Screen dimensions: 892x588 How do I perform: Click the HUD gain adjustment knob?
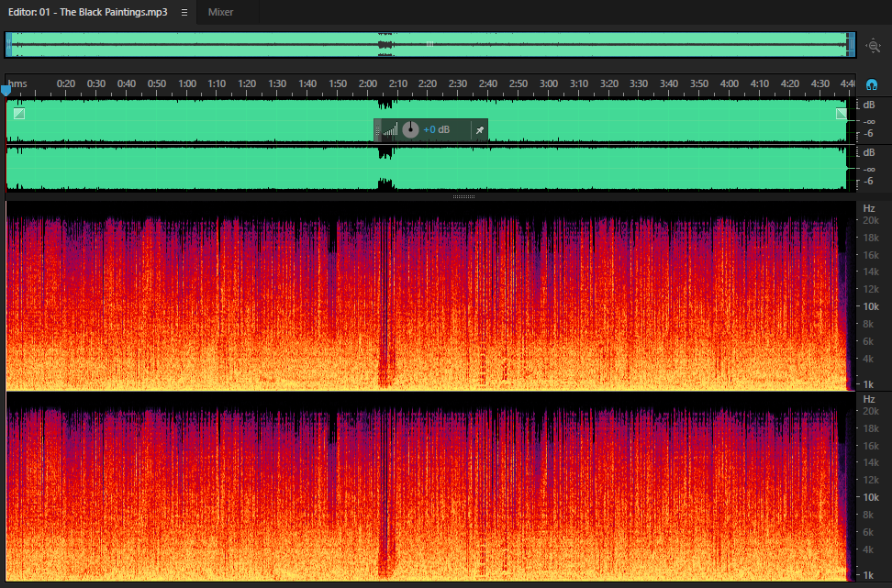click(x=410, y=129)
